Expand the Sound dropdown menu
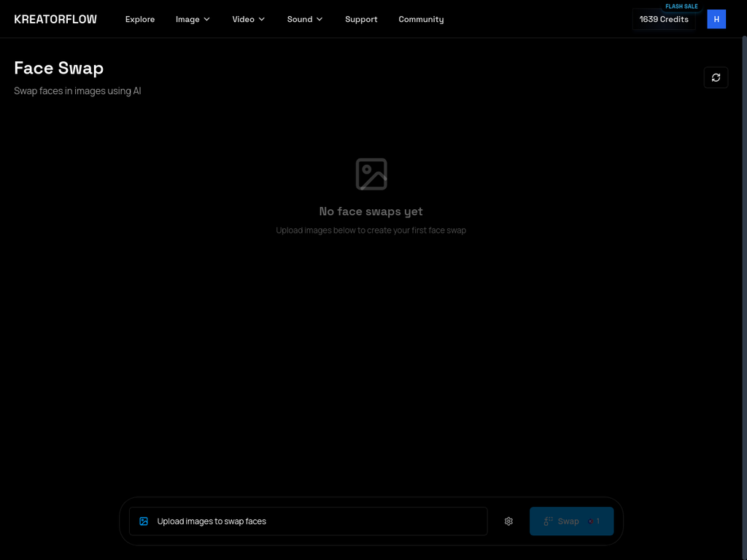 tap(304, 19)
